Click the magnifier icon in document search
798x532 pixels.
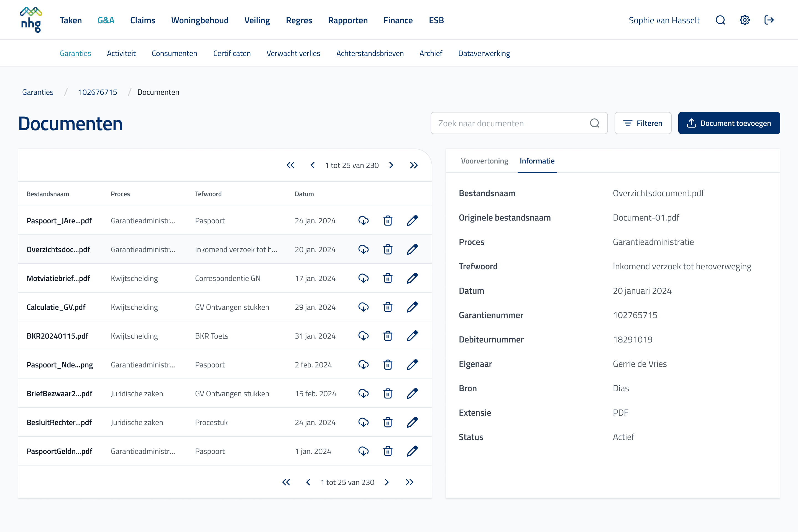tap(594, 123)
